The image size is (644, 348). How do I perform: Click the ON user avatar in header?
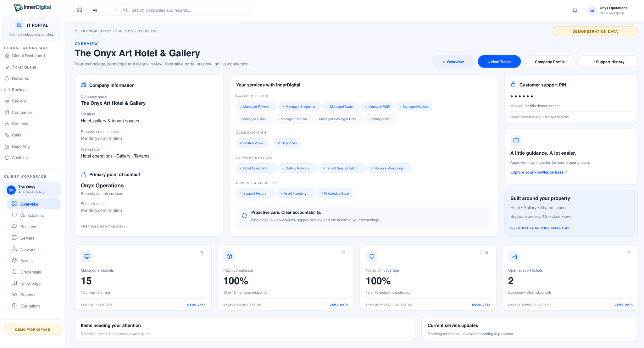pos(591,11)
